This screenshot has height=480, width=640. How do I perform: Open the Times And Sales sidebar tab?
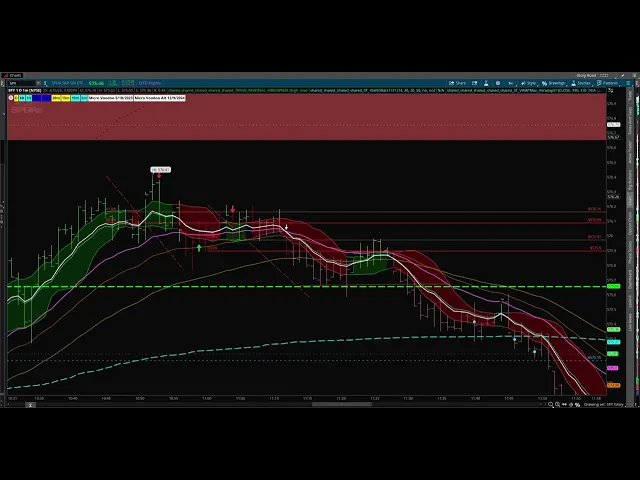point(630,120)
